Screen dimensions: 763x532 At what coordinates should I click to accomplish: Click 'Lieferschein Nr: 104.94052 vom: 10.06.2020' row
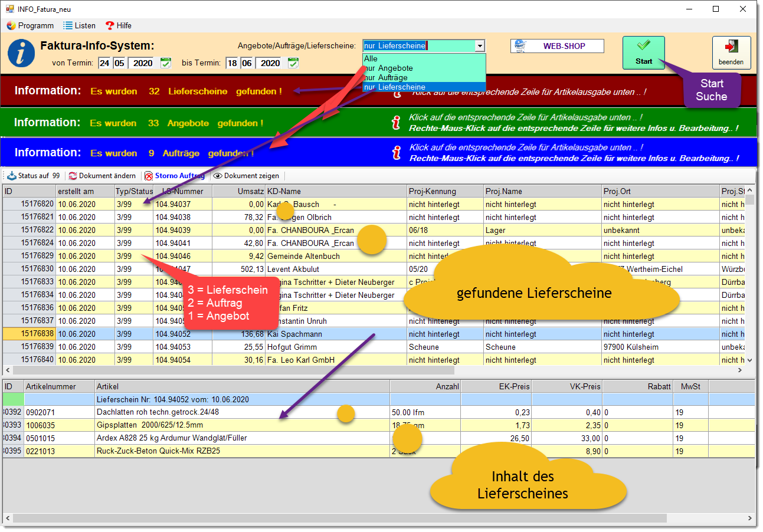point(379,399)
